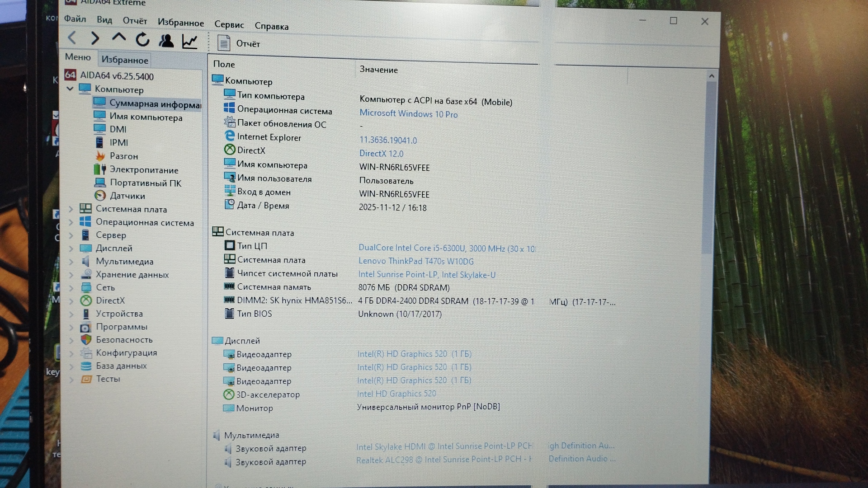This screenshot has width=868, height=488.
Task: Open the Файл menu
Action: tap(75, 19)
